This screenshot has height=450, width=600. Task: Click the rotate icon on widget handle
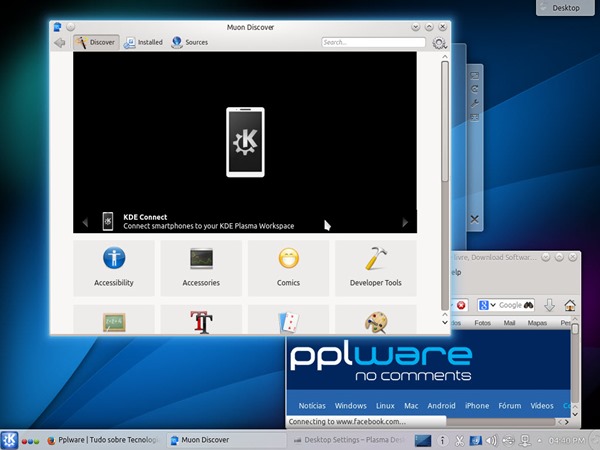point(474,89)
